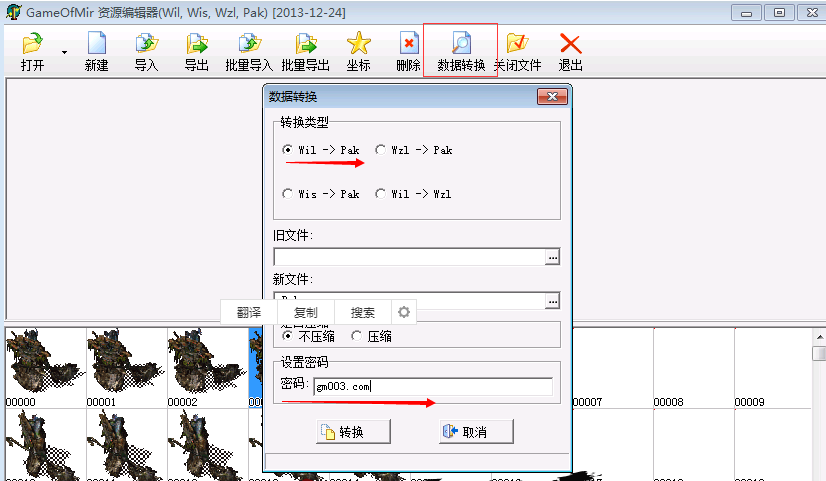Close the 数据转换 dialog
Screen dimensions: 826x481
[x=552, y=96]
